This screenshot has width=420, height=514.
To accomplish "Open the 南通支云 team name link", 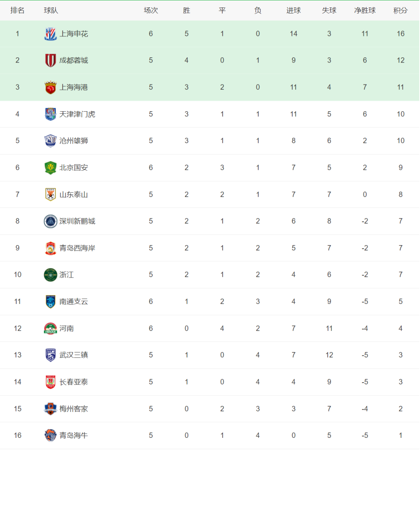I will pyautogui.click(x=73, y=302).
